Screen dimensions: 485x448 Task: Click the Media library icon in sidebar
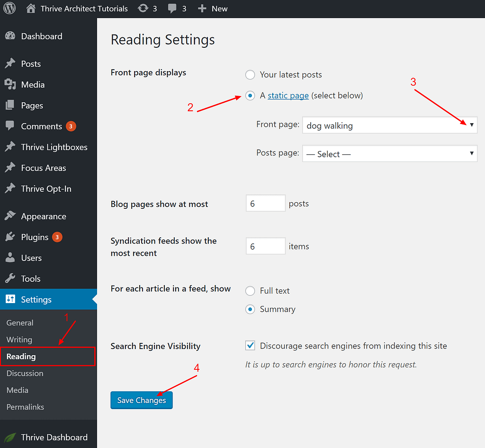tap(10, 84)
